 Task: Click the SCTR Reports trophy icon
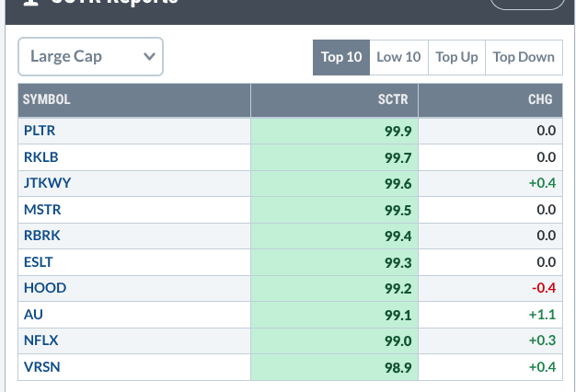coord(30,2)
